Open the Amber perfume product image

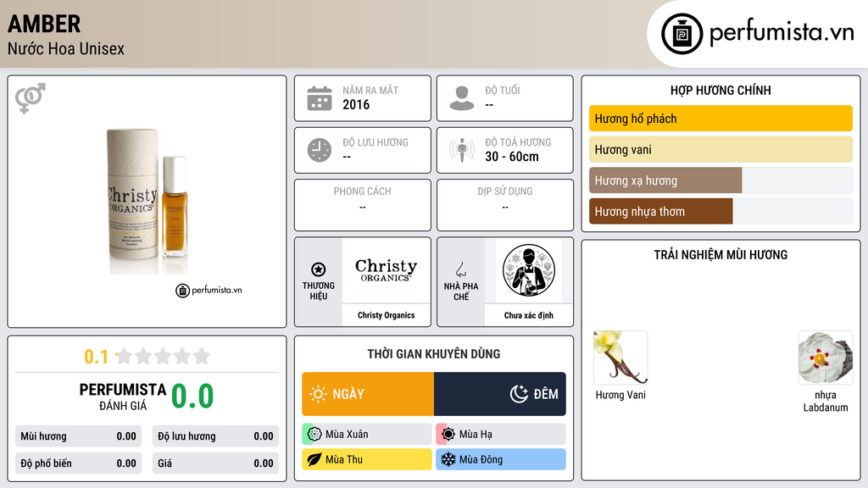tap(147, 202)
